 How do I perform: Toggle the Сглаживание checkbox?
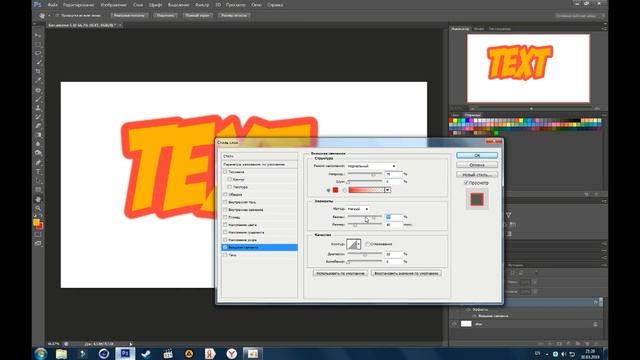(x=368, y=244)
